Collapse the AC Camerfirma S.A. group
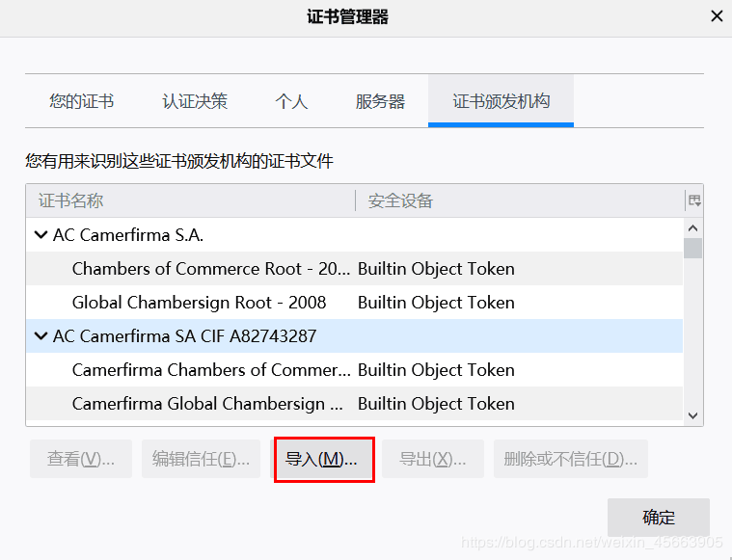Image resolution: width=732 pixels, height=560 pixels. pyautogui.click(x=41, y=235)
